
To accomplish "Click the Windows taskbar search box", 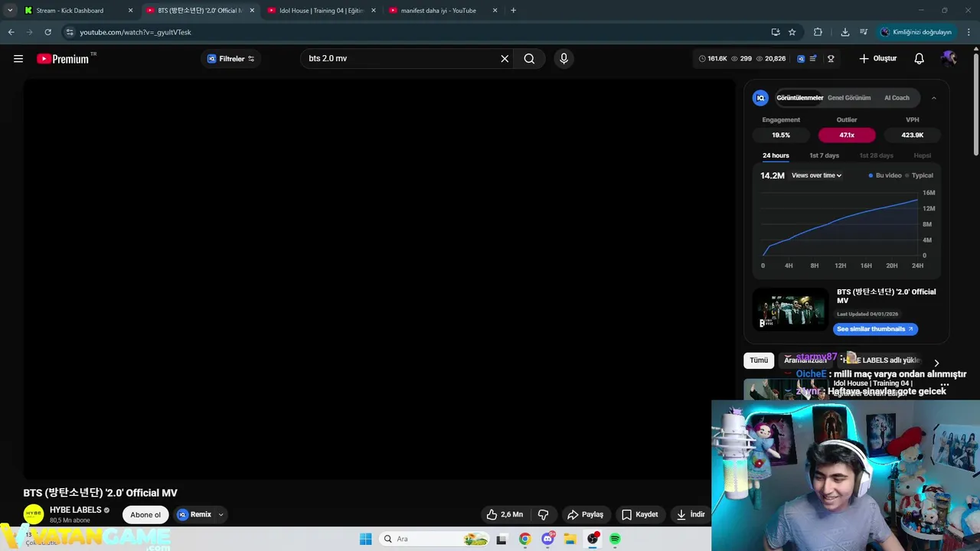I will 434,539.
